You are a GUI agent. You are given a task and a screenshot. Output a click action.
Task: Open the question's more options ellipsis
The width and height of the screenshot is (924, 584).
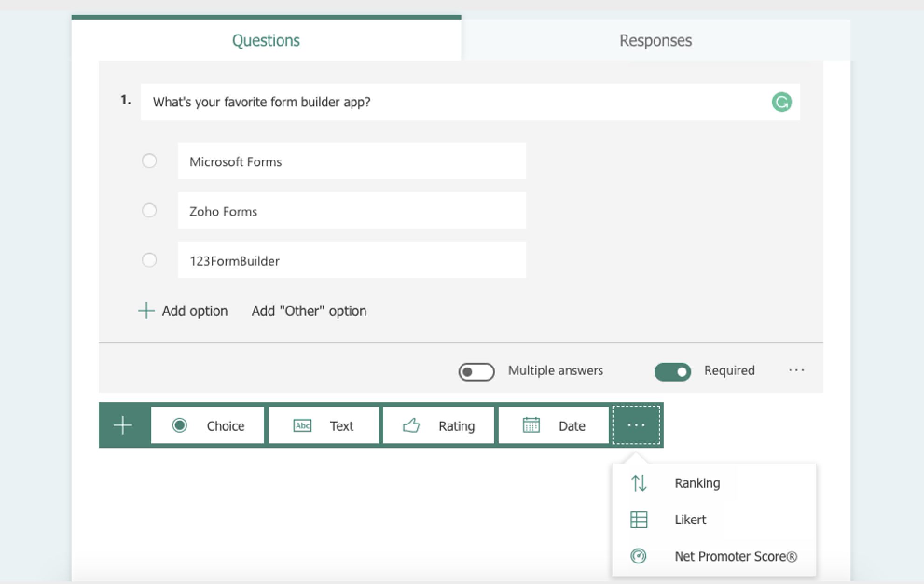tap(796, 370)
